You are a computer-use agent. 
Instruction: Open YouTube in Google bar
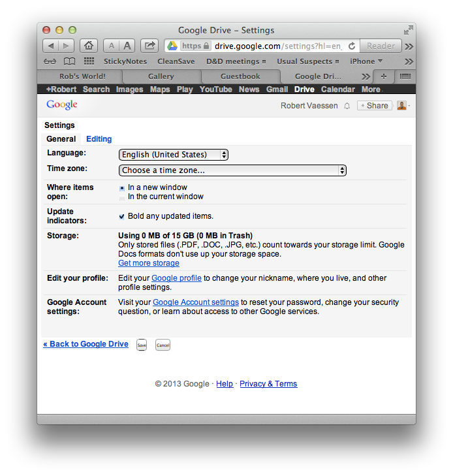click(215, 89)
